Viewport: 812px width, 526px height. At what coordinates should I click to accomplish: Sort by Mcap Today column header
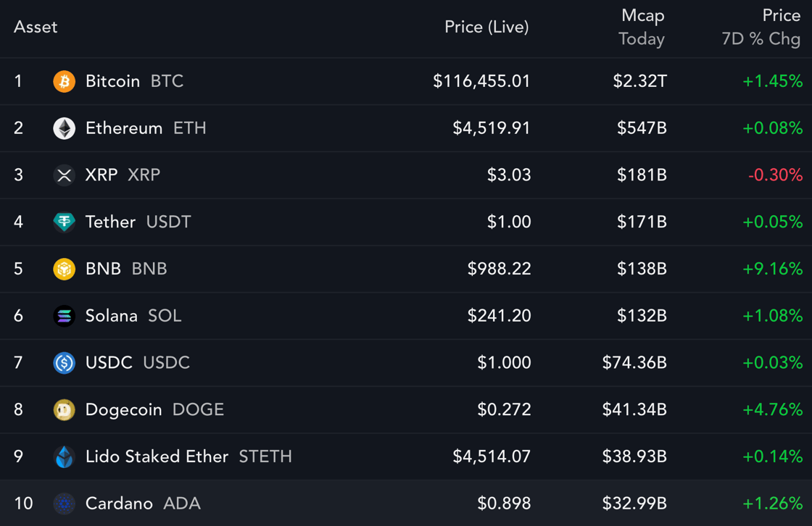tap(642, 27)
